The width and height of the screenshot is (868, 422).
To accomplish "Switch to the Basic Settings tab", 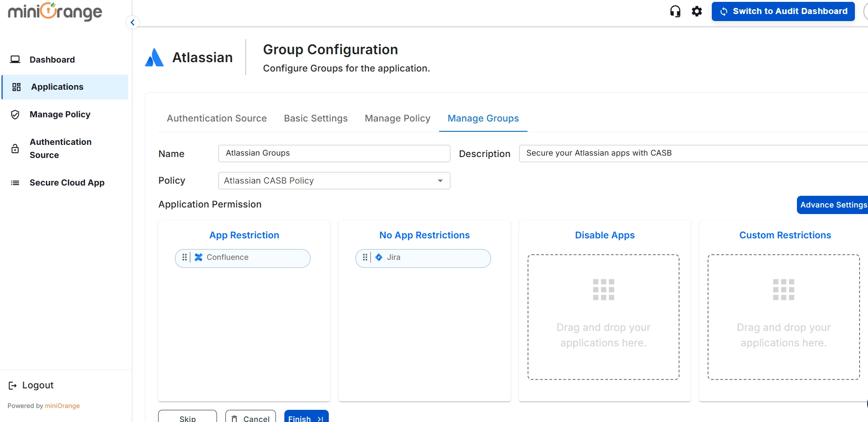I will pos(315,118).
